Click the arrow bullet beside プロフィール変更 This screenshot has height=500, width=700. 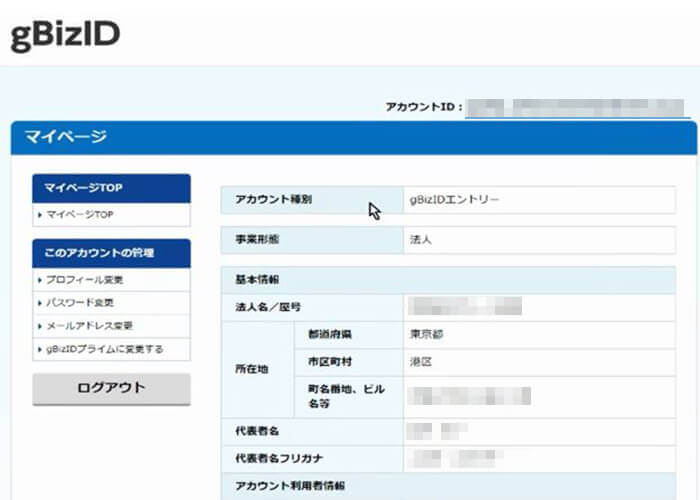[x=40, y=280]
